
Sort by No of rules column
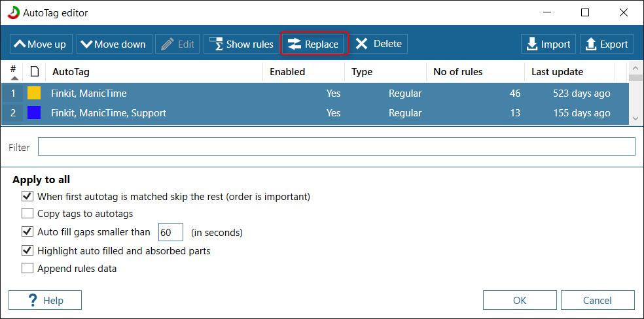coord(475,72)
